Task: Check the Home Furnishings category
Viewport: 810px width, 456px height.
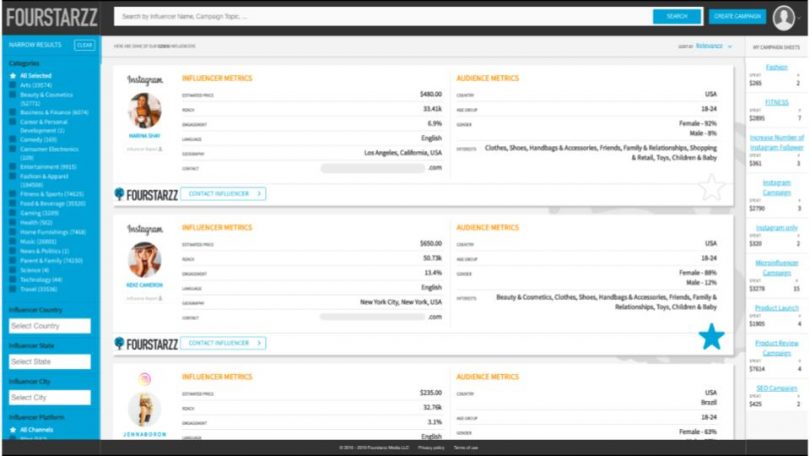Action: (13, 232)
